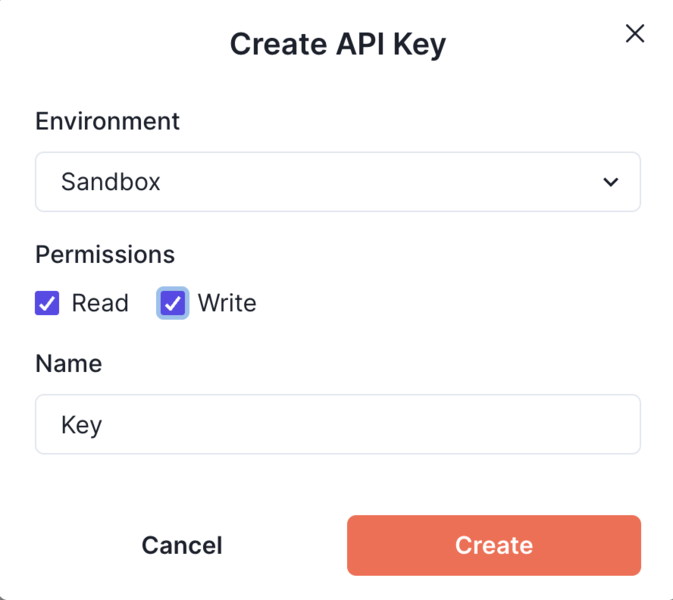Screen dimensions: 673x600
Task: Click the orange Create button
Action: 493,545
